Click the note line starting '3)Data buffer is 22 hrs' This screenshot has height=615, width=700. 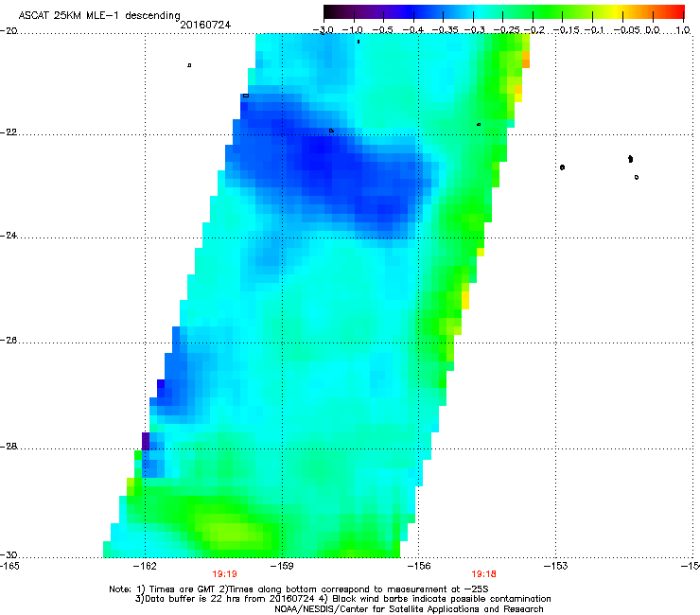click(342, 599)
